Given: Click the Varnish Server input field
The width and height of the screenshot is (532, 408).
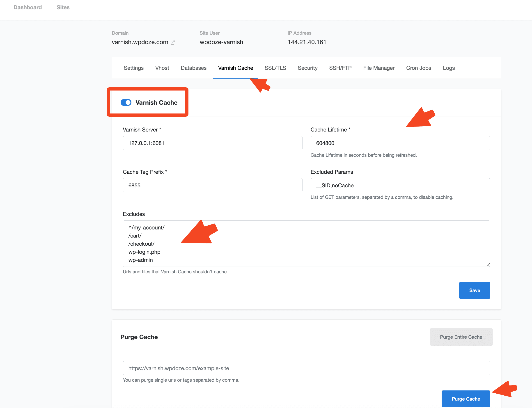Looking at the screenshot, I should coord(212,143).
